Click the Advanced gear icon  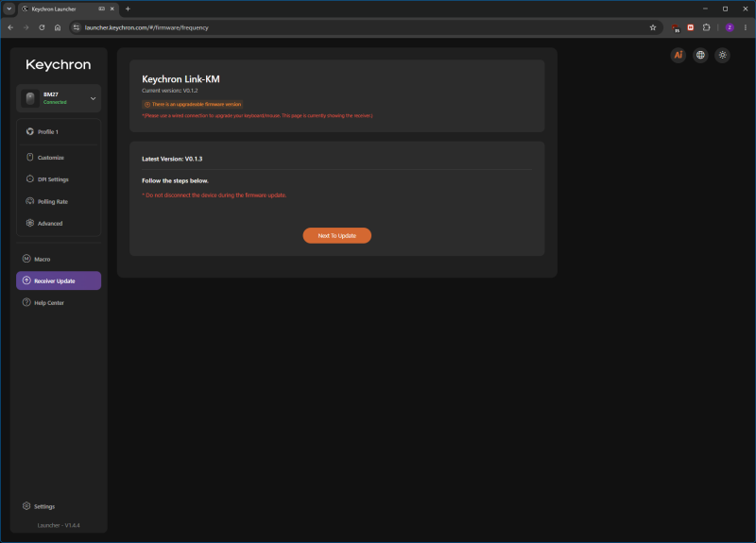pyautogui.click(x=30, y=223)
